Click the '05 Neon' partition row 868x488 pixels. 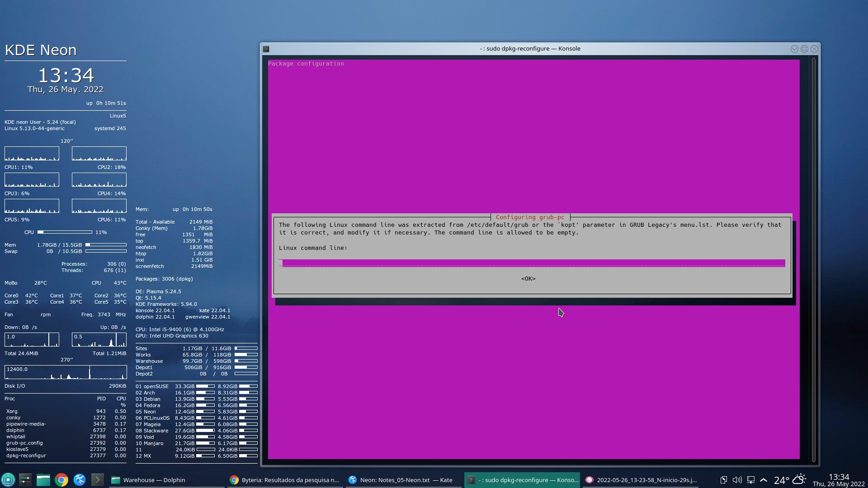(x=196, y=412)
